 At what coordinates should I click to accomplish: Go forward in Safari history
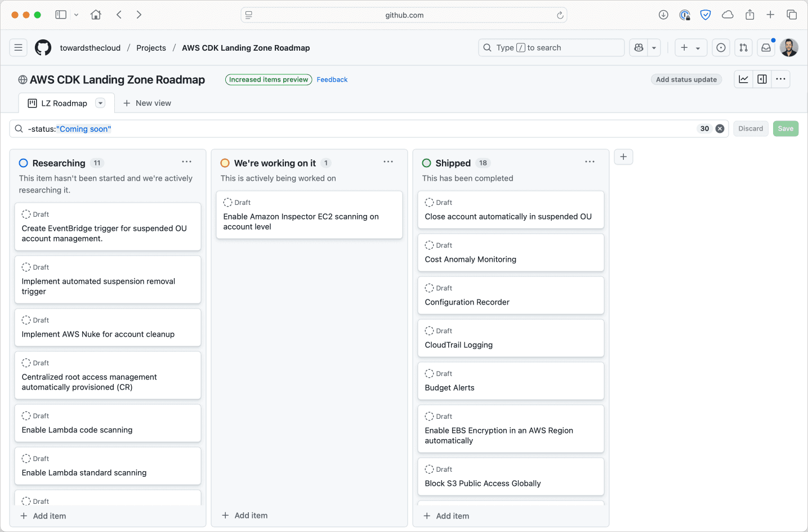139,15
